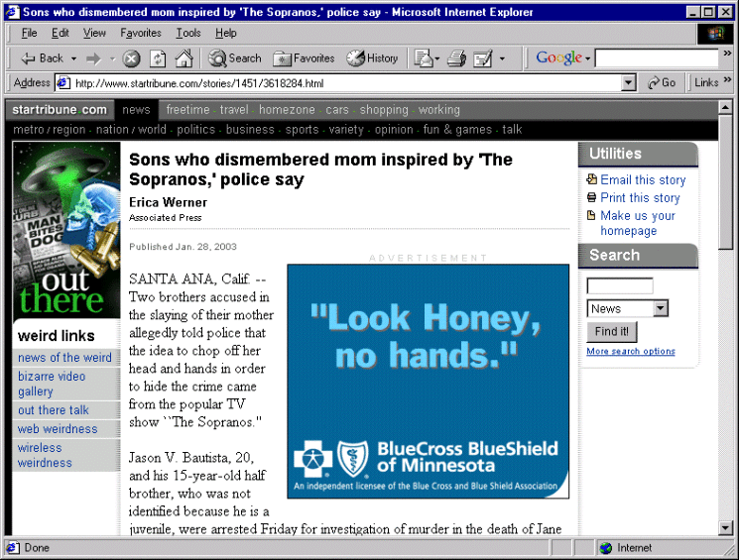The image size is (739, 560).
Task: Open the news of the weird link
Action: 64,358
